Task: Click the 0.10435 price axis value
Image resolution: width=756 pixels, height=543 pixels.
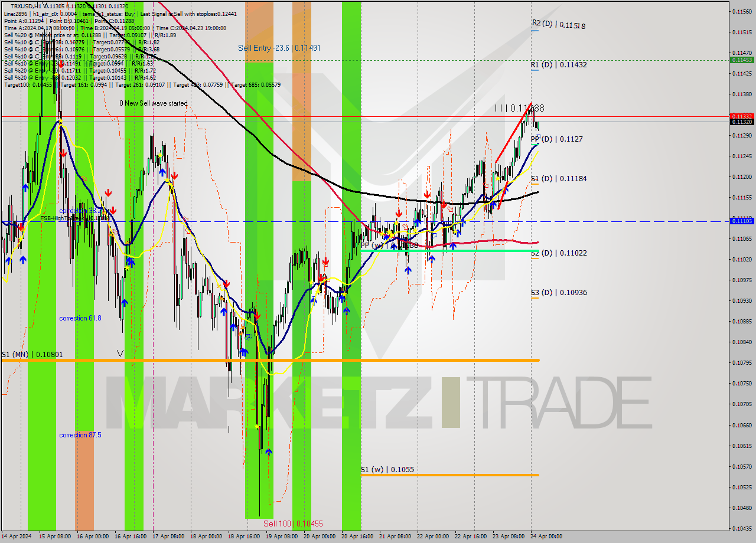Action: pyautogui.click(x=742, y=528)
